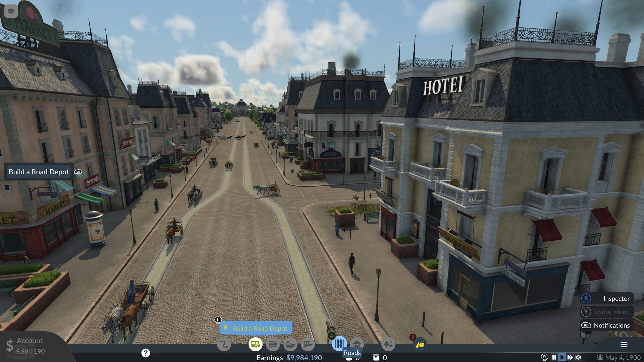The image size is (644, 362).
Task: Open the help question mark icon
Action: tap(146, 353)
